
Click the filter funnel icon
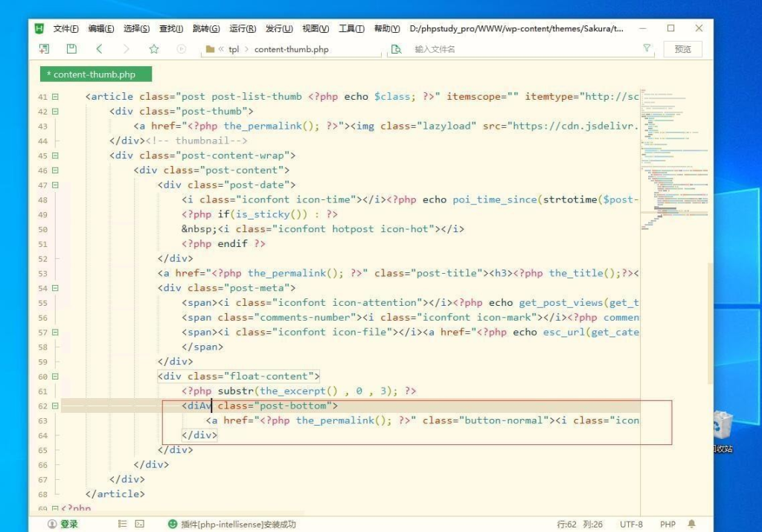click(647, 48)
